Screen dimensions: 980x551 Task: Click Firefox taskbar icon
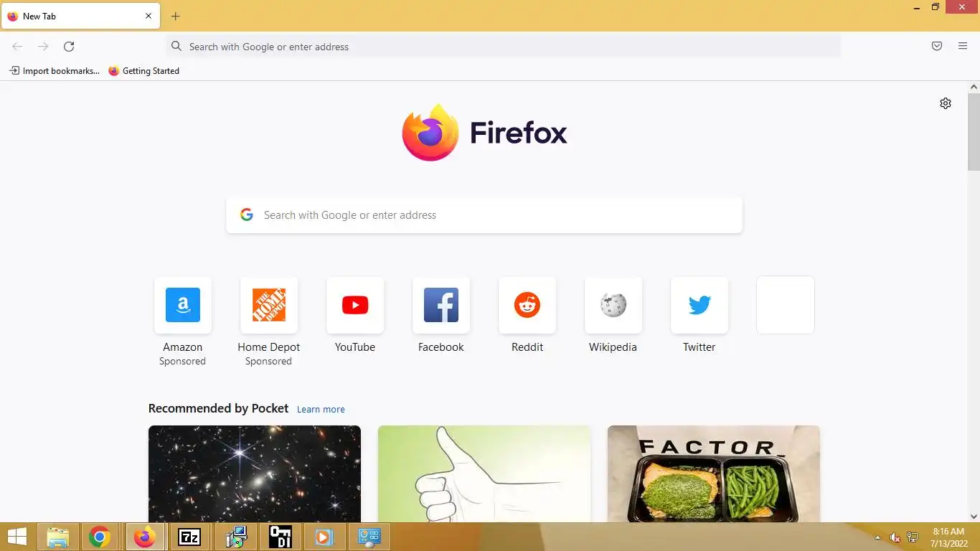coord(145,537)
